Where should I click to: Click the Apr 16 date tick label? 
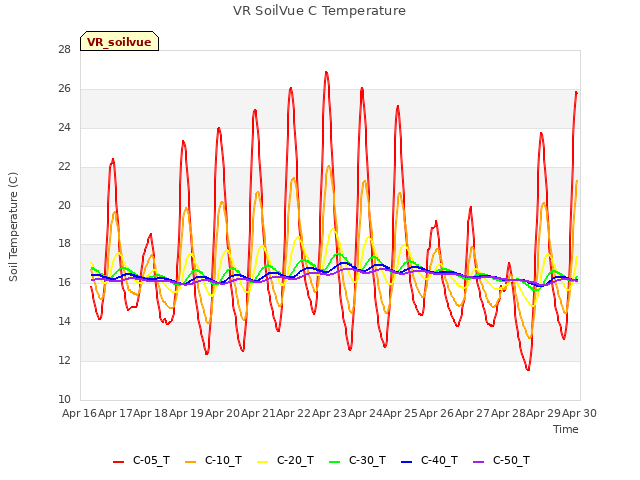(79, 413)
